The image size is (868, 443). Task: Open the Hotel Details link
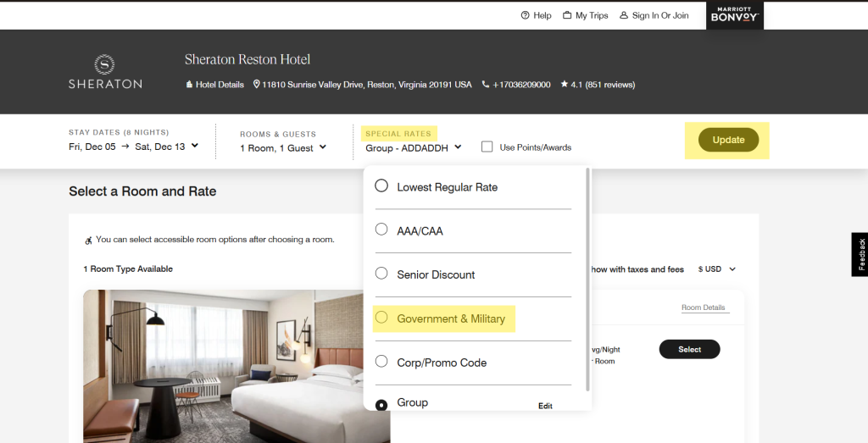pyautogui.click(x=220, y=85)
